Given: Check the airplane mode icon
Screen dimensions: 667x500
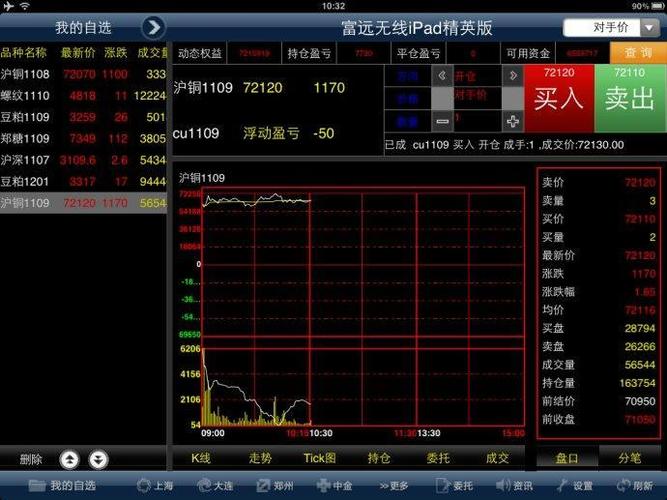Looking at the screenshot, I should (8, 6).
